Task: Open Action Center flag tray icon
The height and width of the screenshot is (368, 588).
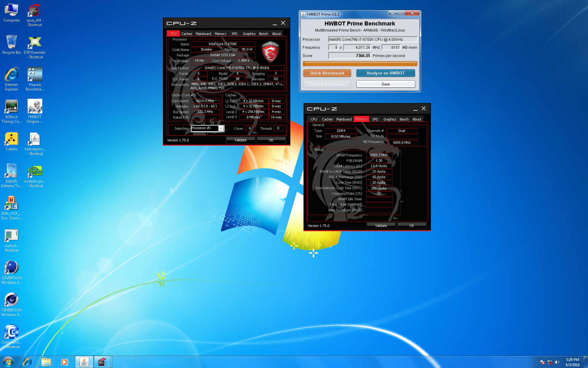Action: click(542, 362)
